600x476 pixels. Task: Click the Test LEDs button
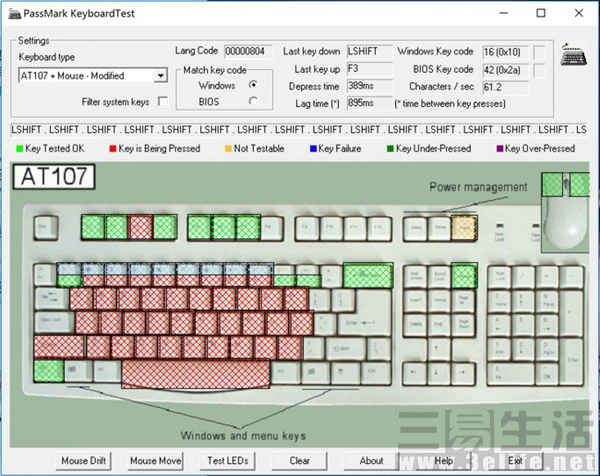coord(230,461)
